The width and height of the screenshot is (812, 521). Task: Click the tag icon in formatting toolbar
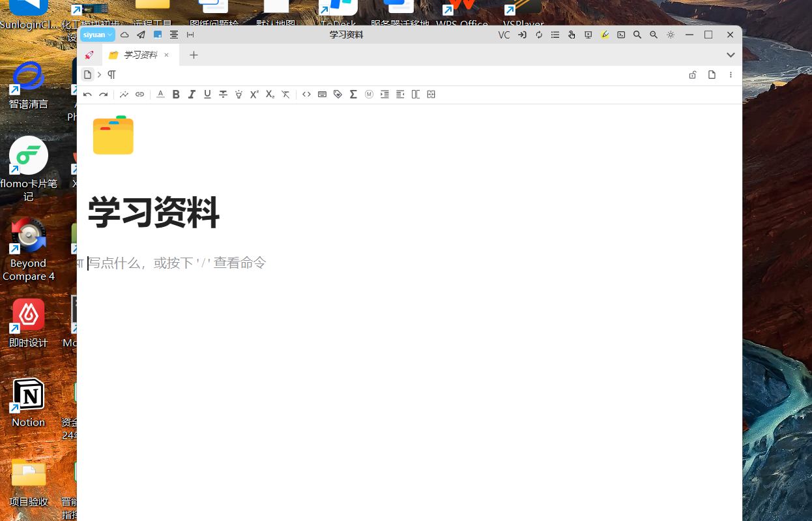[338, 95]
